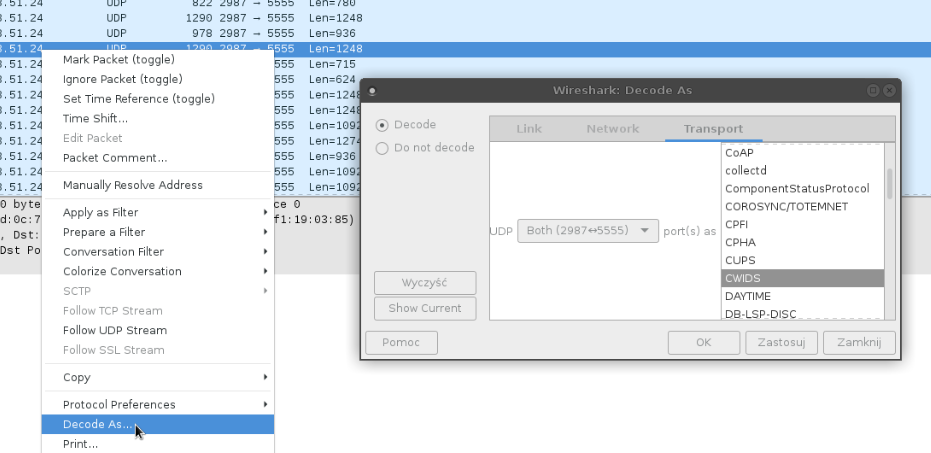Choose Ignore Packet (toggle) menu entry
The height and width of the screenshot is (453, 931).
[x=157, y=79]
